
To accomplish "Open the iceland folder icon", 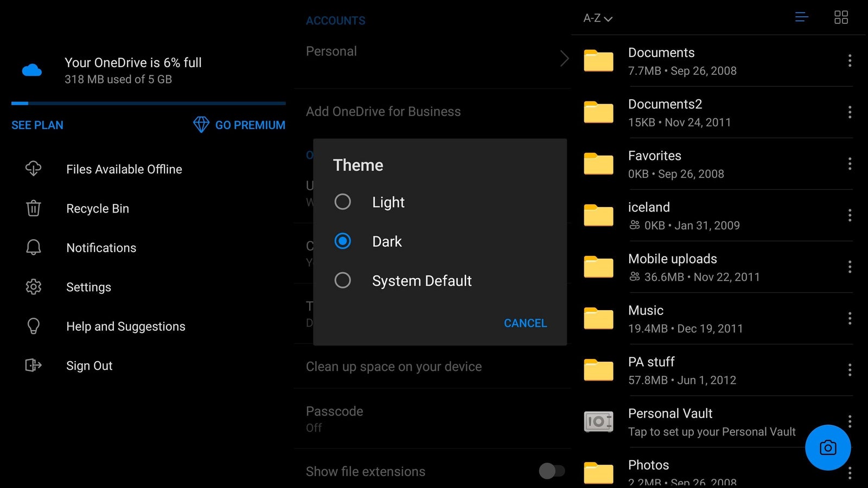I will point(598,215).
